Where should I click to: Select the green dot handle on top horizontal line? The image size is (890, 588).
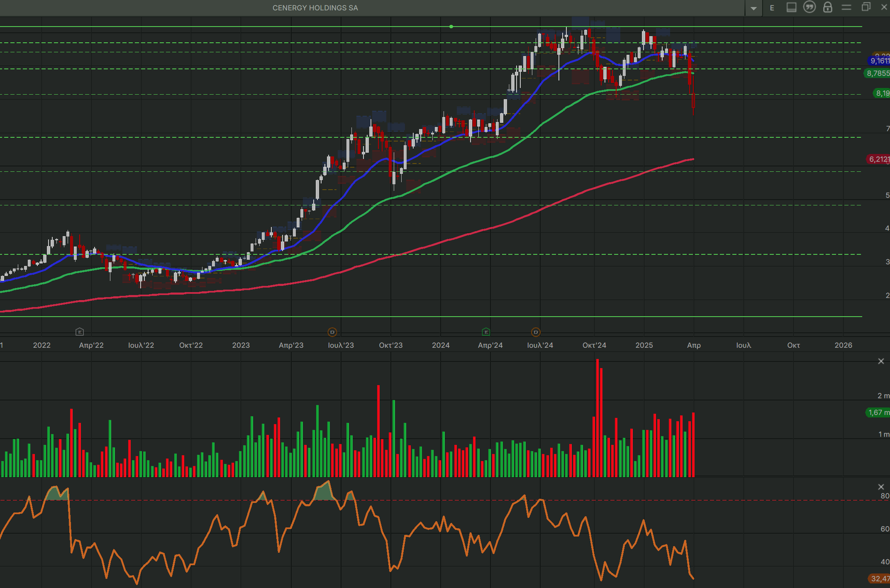[451, 27]
